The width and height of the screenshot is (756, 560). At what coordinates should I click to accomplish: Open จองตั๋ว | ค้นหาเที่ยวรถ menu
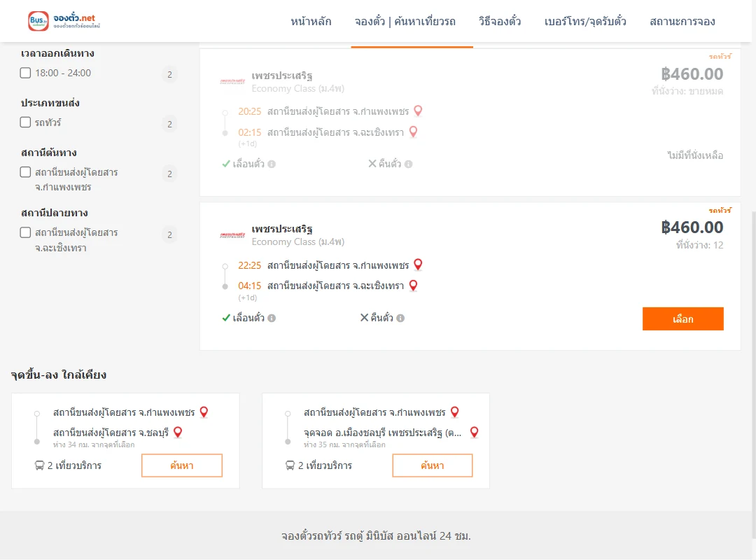(x=405, y=21)
